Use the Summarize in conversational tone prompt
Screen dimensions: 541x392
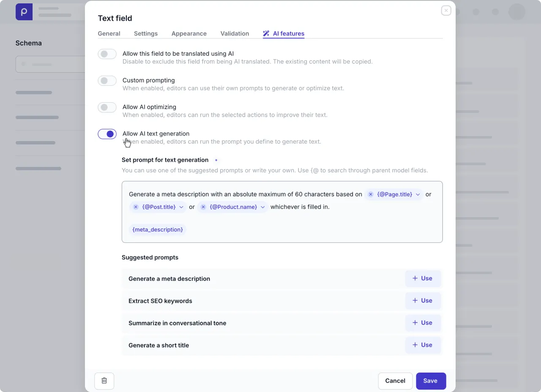tap(423, 323)
